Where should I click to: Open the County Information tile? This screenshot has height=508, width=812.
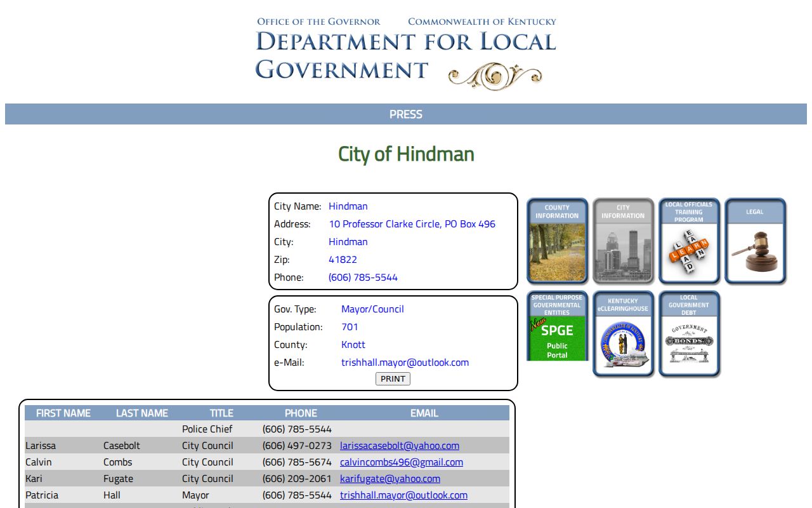pos(558,241)
